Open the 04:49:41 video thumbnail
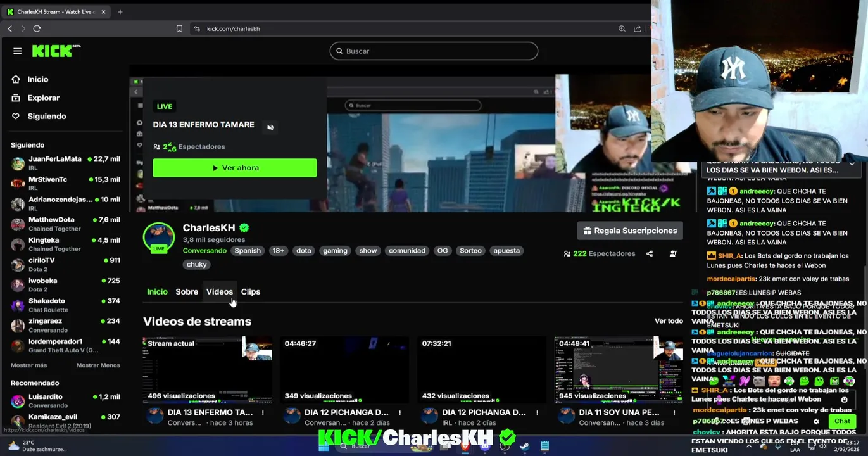868x456 pixels. pos(619,370)
